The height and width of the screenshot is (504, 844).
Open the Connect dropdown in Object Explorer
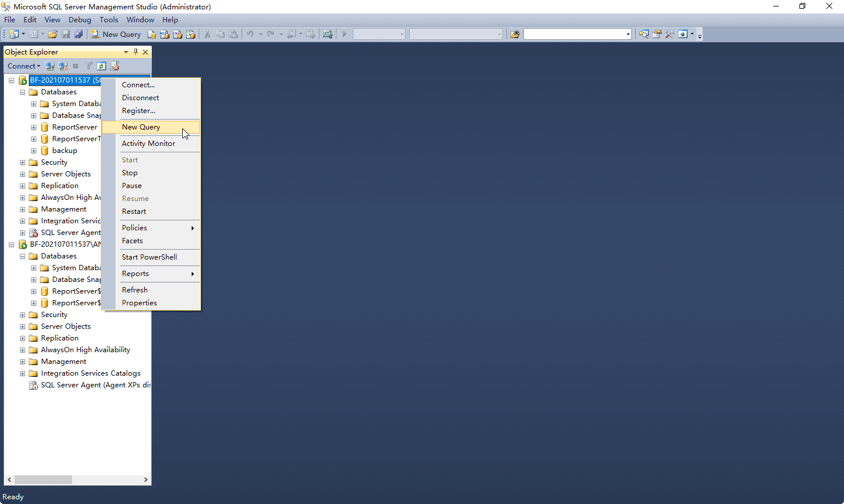[x=24, y=66]
